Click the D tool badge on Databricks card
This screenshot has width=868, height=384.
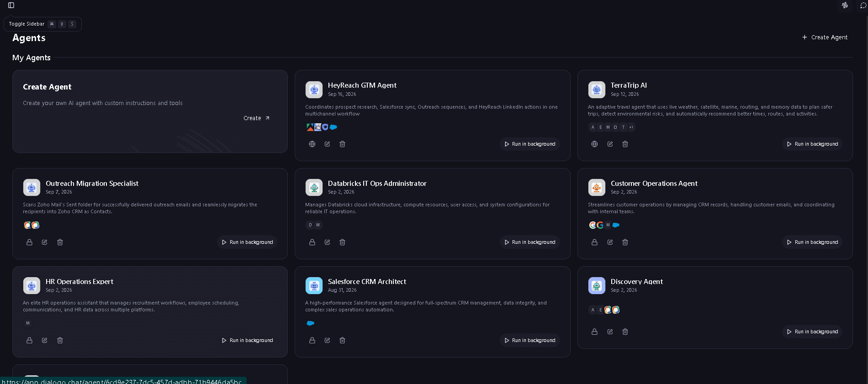click(x=310, y=225)
